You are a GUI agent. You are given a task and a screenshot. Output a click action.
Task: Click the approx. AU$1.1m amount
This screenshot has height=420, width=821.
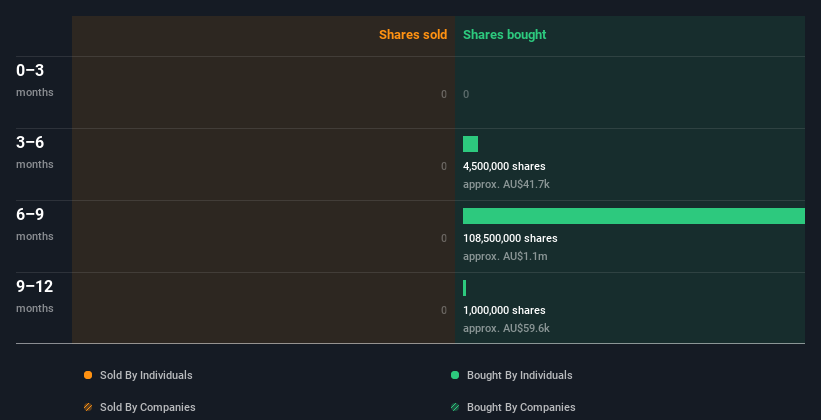pos(505,257)
